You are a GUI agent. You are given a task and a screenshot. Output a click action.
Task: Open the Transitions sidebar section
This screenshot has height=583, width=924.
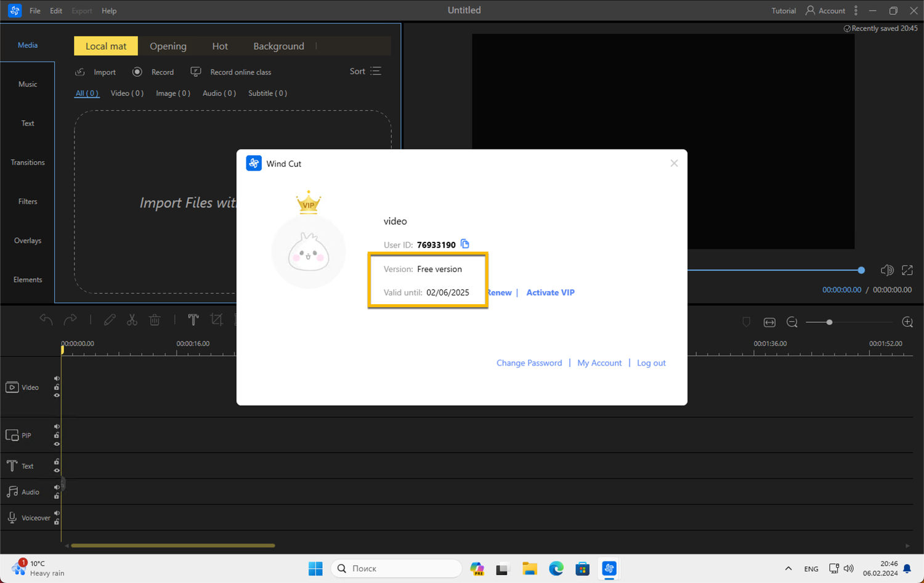pyautogui.click(x=28, y=163)
